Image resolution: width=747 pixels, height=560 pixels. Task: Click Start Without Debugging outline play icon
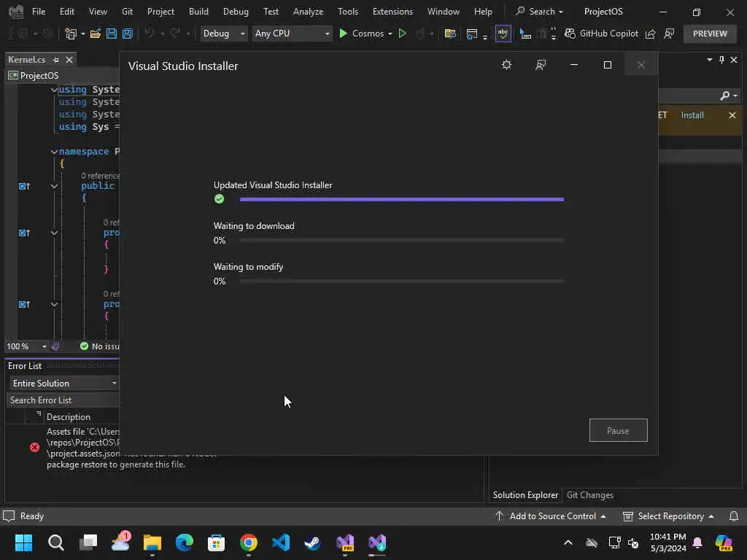tap(403, 34)
